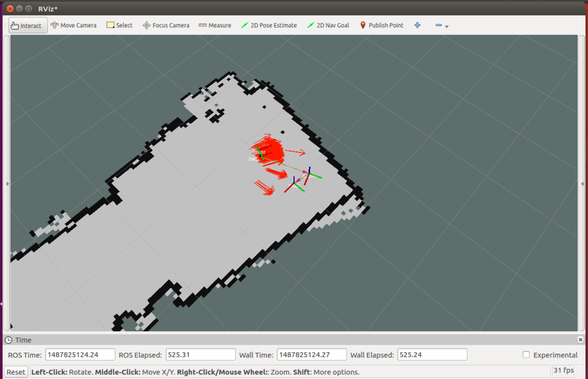Activate the Focus Camera tool
This screenshot has width=588, height=379.
click(x=166, y=25)
